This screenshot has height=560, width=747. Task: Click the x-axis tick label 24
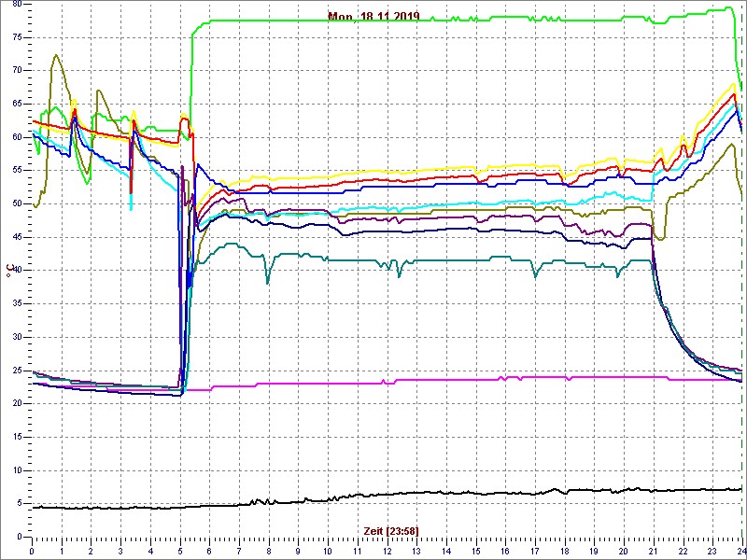tap(740, 552)
